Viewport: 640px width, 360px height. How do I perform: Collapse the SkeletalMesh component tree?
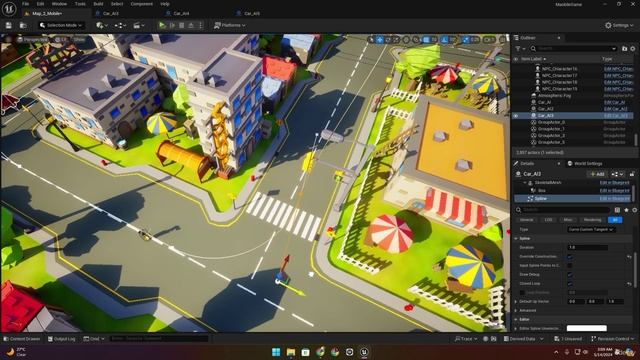[525, 183]
